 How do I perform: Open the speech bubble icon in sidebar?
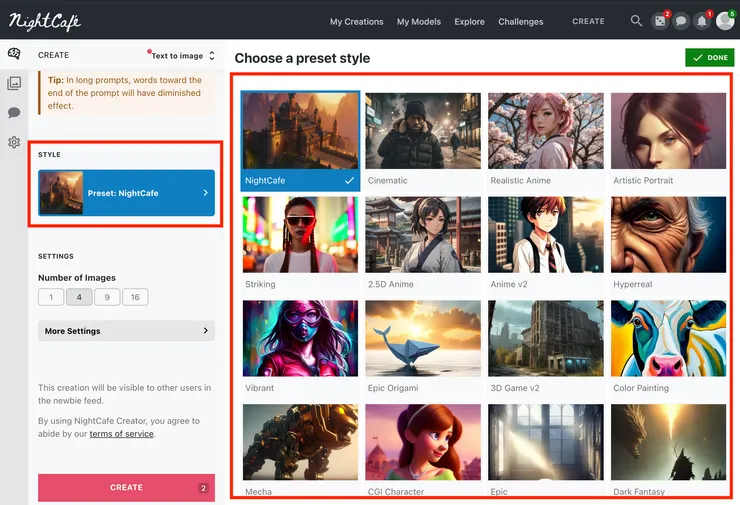(14, 112)
